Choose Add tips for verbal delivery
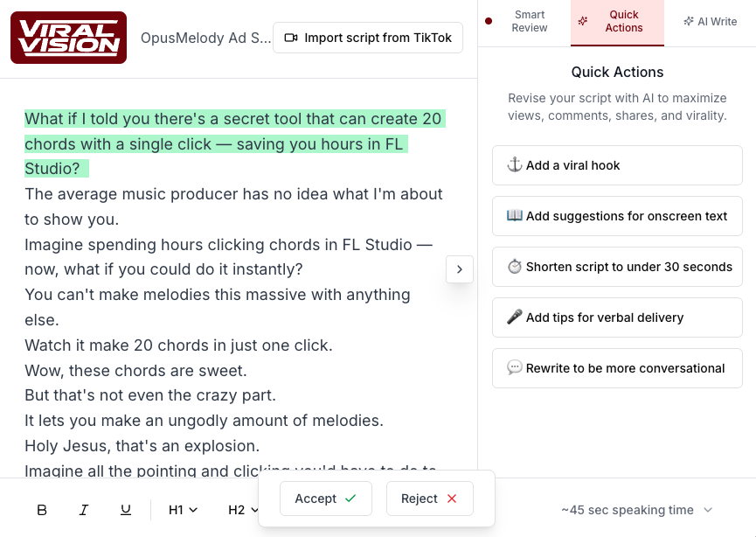 (x=617, y=317)
